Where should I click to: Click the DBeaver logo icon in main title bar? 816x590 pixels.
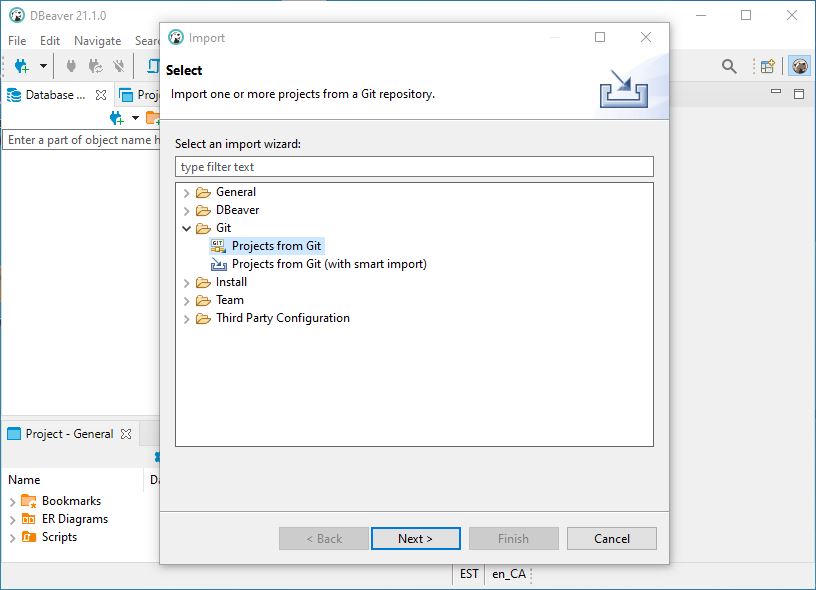pyautogui.click(x=17, y=16)
